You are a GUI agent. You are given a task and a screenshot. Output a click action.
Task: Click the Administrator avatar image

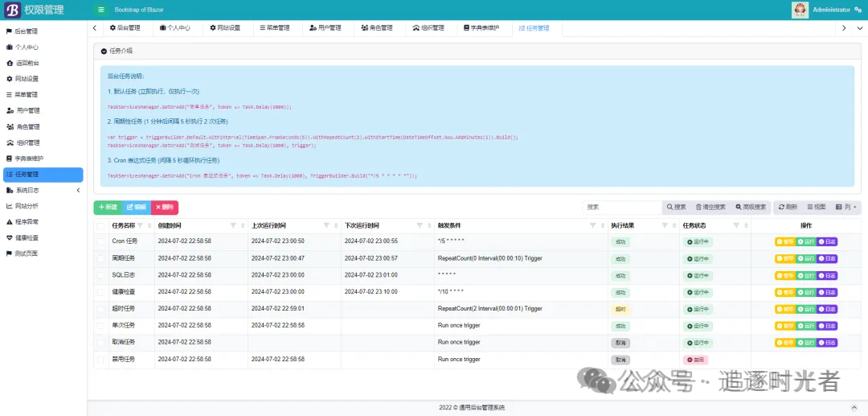coord(800,10)
